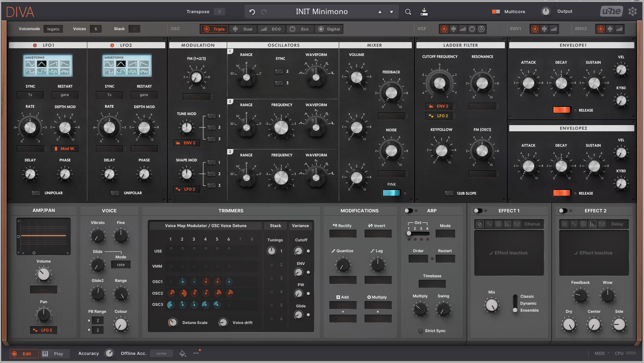Open the Voices count dropdown
The height and width of the screenshot is (363, 644).
pyautogui.click(x=96, y=29)
